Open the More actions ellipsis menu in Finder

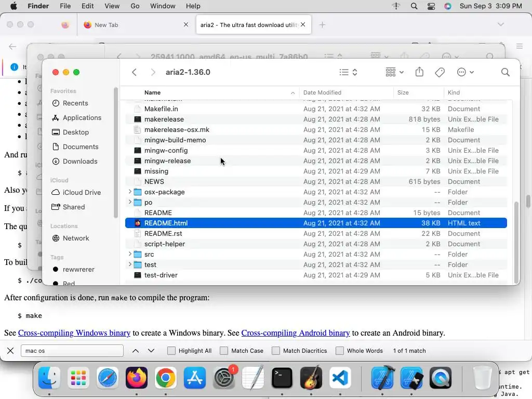pos(465,72)
